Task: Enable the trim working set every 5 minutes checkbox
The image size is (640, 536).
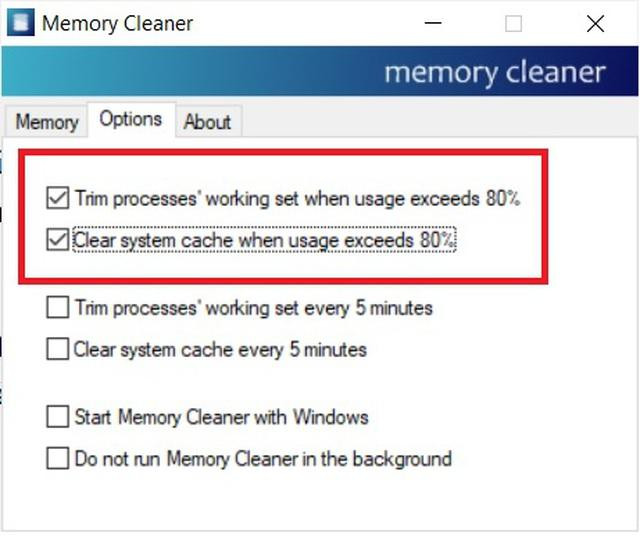Action: 57,308
